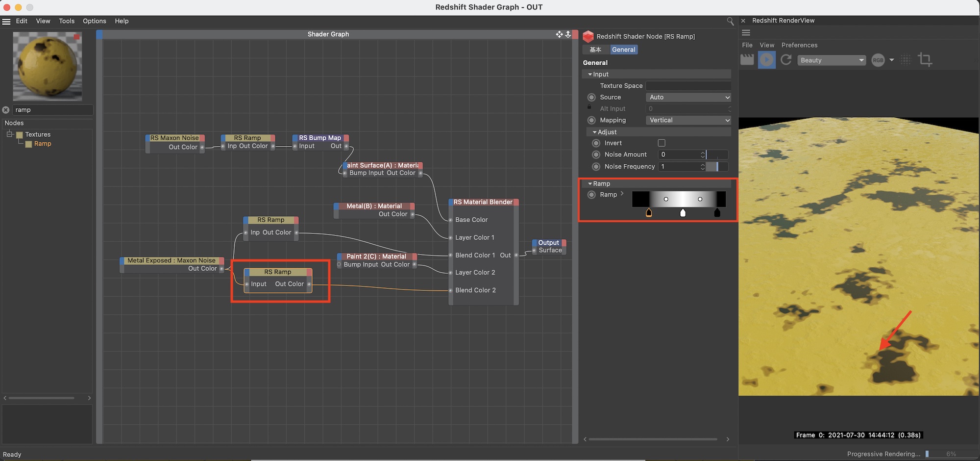Screen dimensions: 980x461
Task: Click the RGB channel display icon
Action: pos(878,60)
